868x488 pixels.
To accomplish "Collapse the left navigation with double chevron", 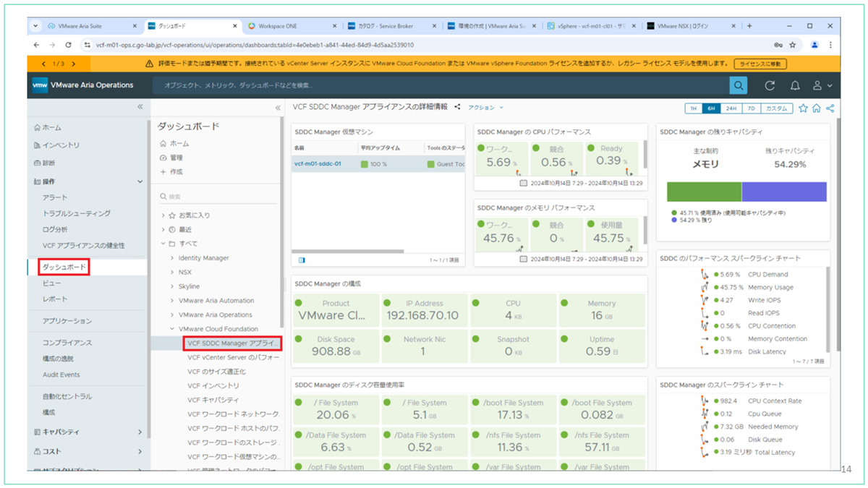I will pos(140,107).
